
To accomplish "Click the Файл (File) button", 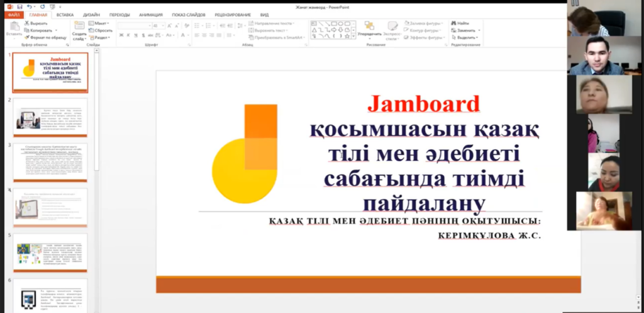I will [14, 14].
